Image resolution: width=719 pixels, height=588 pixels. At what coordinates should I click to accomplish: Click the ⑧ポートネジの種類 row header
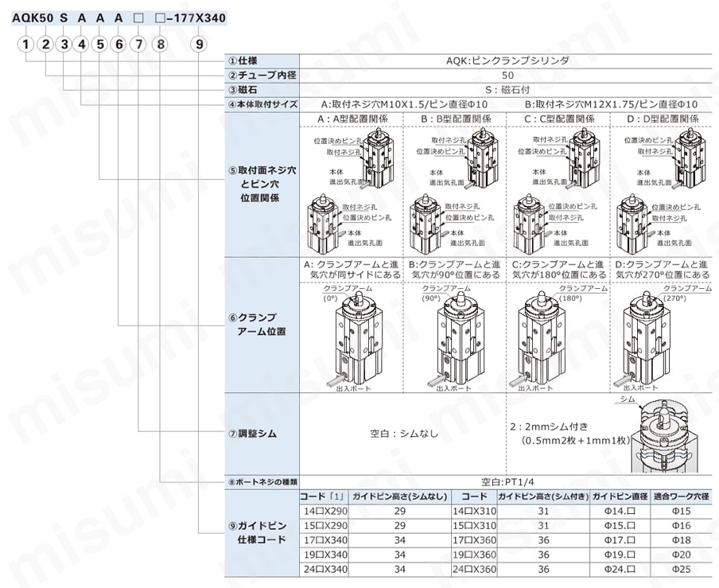pyautogui.click(x=262, y=482)
